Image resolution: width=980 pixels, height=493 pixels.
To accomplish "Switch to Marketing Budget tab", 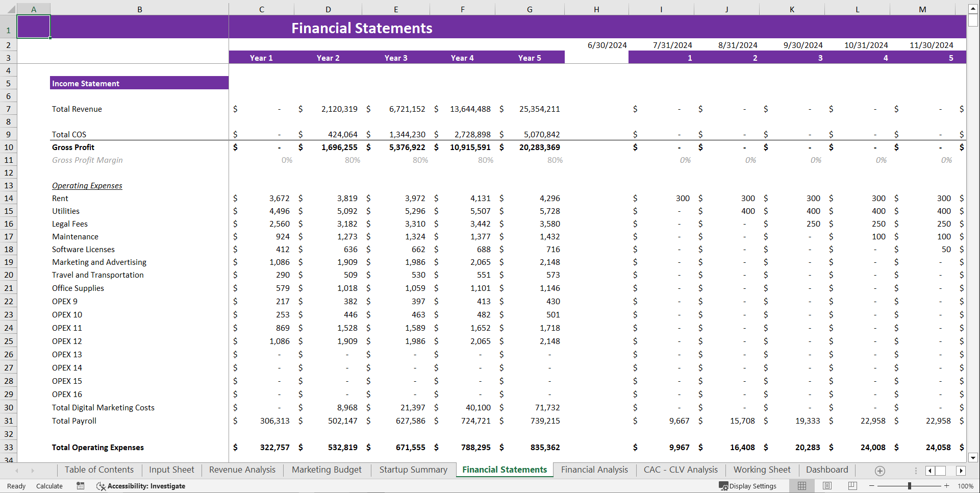I will 326,470.
